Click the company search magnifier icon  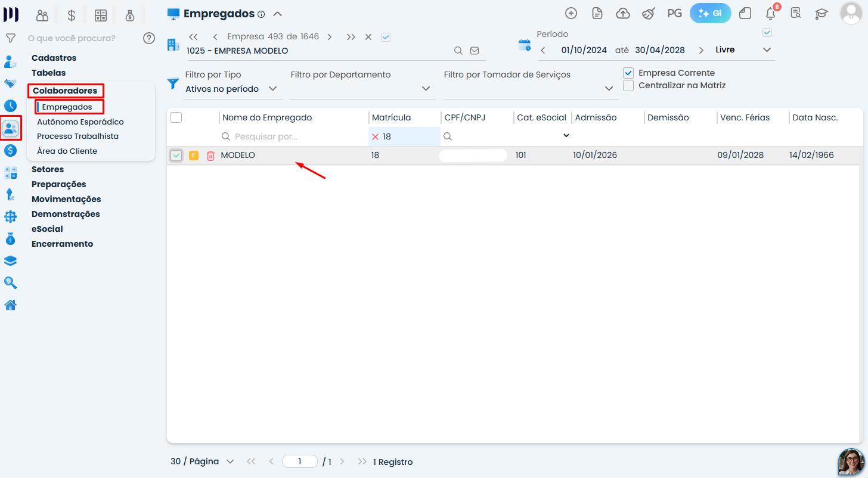point(458,51)
